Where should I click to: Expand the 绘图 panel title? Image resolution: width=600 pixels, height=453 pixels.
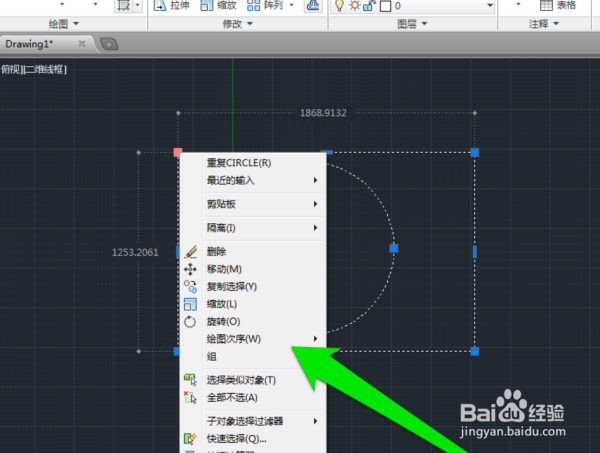(x=64, y=24)
